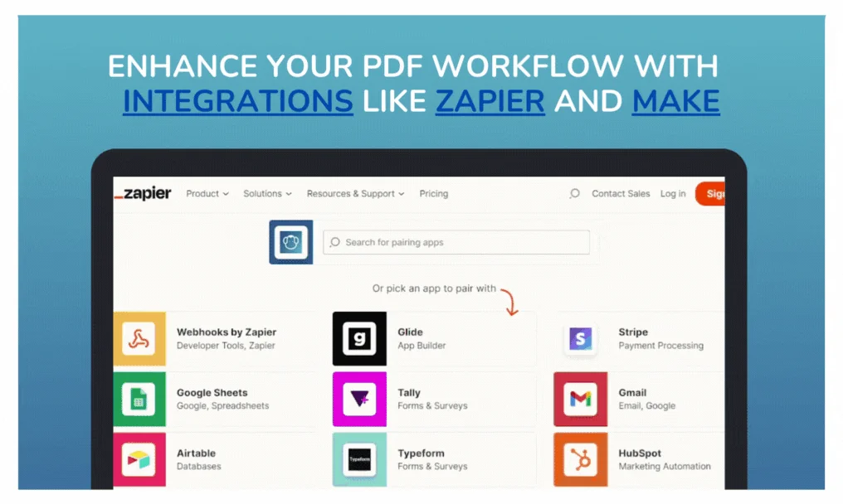This screenshot has height=504, width=843.
Task: Click the HubSpot Marketing Automation icon
Action: [x=580, y=460]
